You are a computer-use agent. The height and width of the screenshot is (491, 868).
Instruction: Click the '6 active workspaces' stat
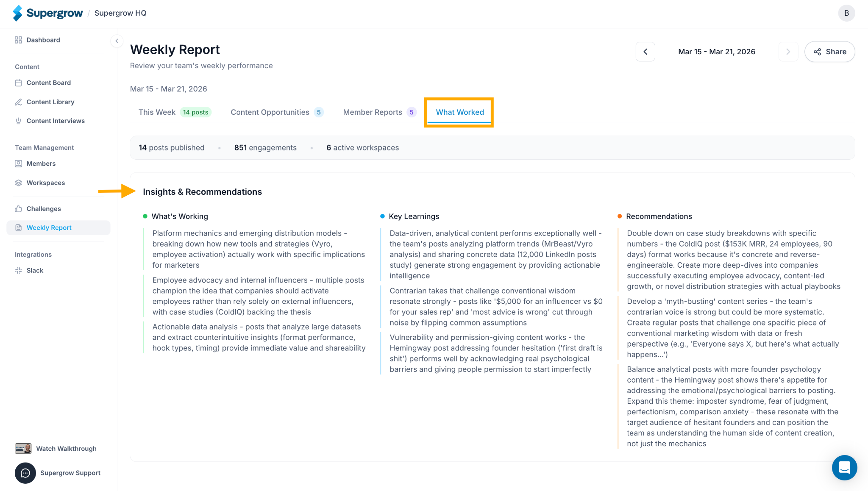(x=362, y=147)
